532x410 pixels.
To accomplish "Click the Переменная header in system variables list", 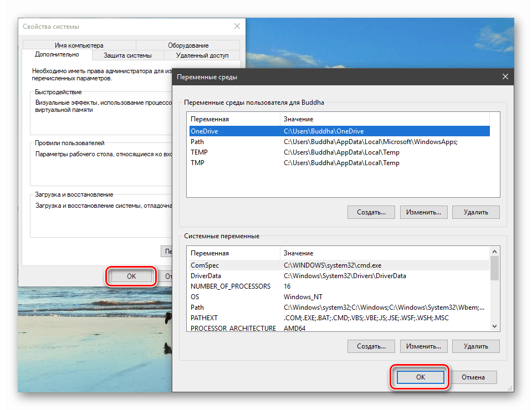I will tap(233, 253).
